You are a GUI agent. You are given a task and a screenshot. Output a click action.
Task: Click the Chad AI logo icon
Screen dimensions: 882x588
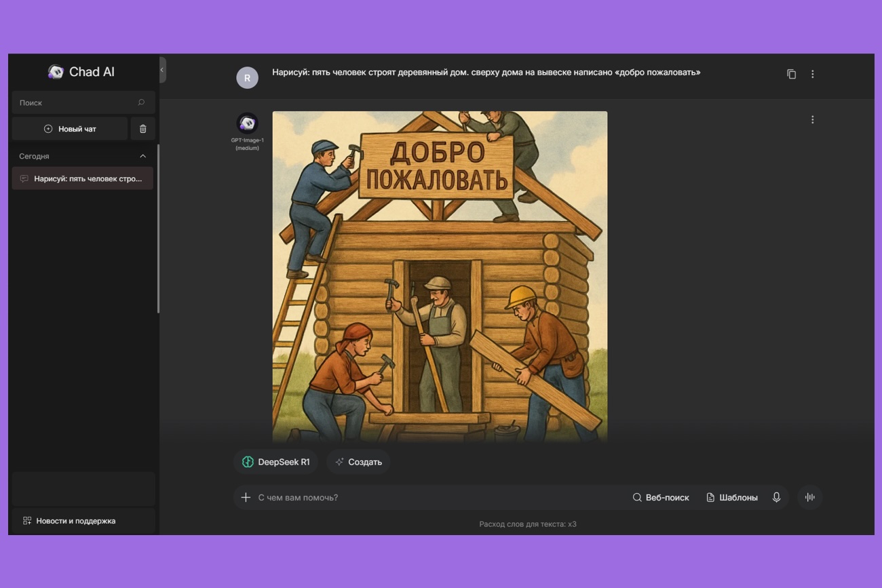tap(56, 72)
